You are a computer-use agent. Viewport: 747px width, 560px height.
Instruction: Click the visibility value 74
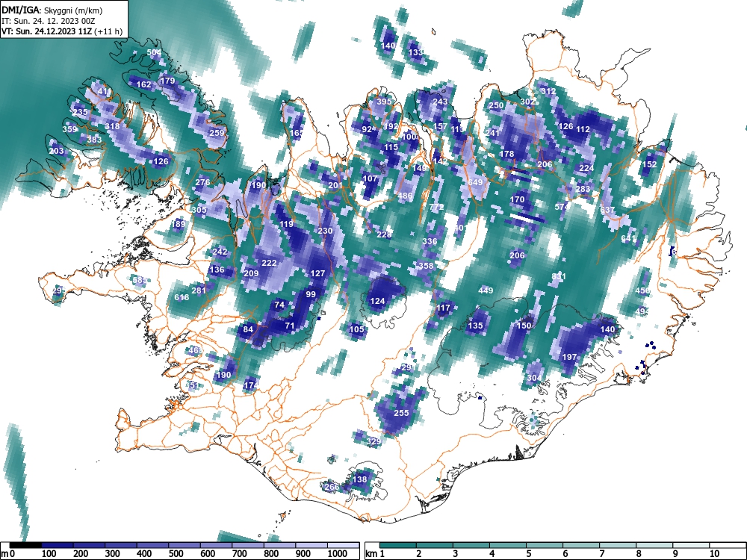pyautogui.click(x=279, y=305)
